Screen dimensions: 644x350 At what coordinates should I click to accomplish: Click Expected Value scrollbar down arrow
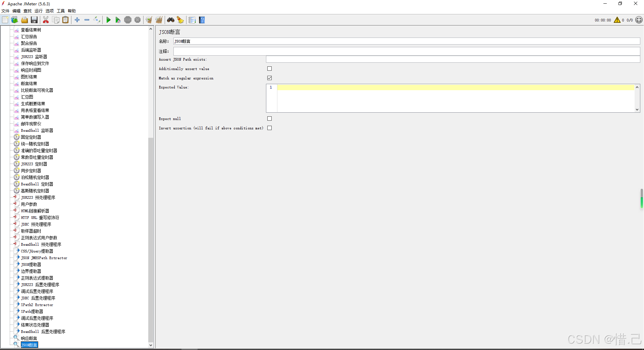click(x=637, y=109)
